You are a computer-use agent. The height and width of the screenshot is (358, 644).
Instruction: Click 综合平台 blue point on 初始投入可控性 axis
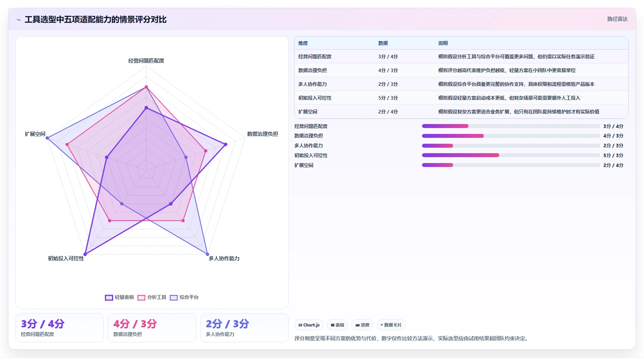[122, 204]
